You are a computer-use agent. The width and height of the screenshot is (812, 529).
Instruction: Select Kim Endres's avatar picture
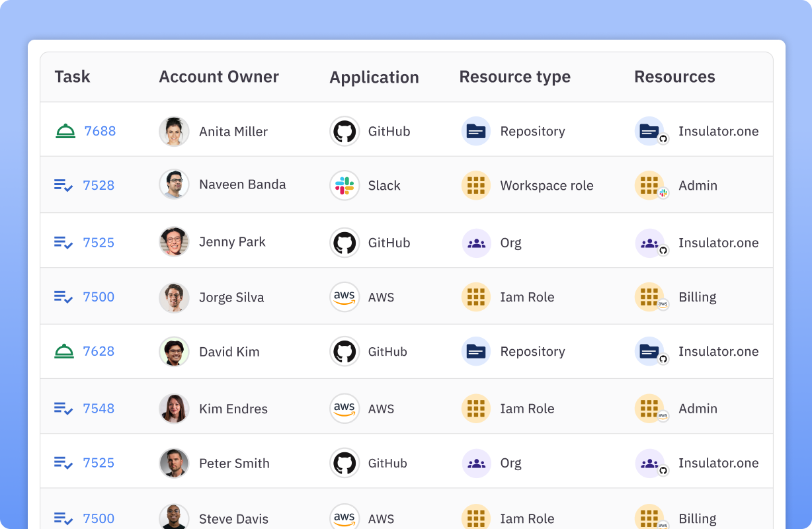(x=174, y=409)
